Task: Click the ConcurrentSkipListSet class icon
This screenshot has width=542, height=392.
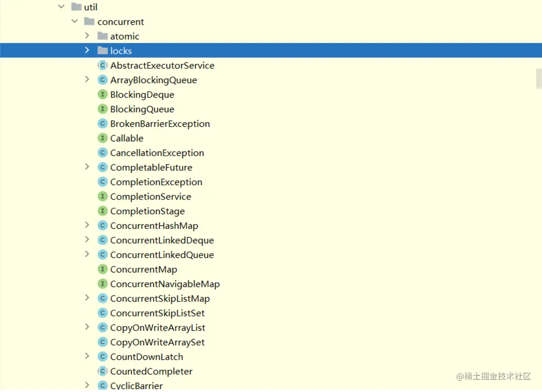Action: tap(103, 313)
